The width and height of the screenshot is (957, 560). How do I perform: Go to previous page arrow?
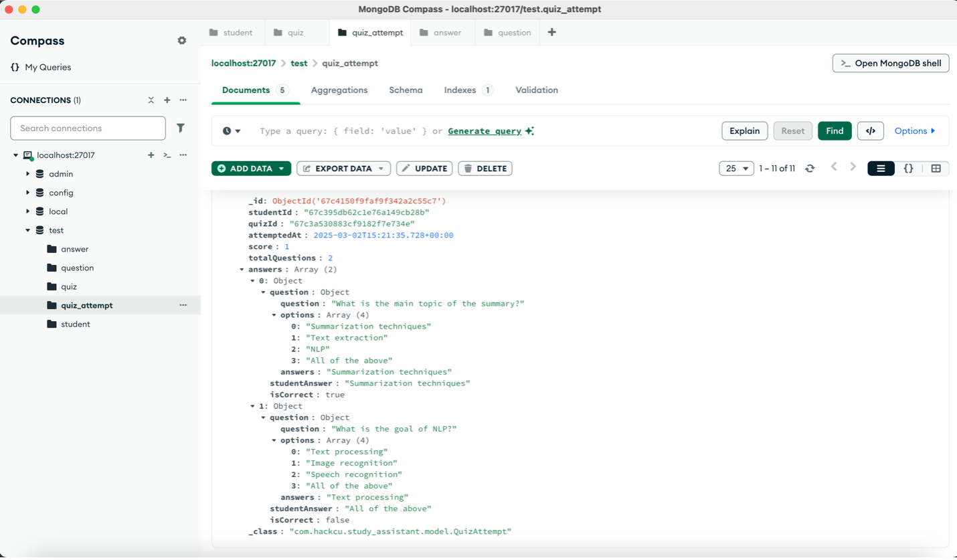pos(834,167)
